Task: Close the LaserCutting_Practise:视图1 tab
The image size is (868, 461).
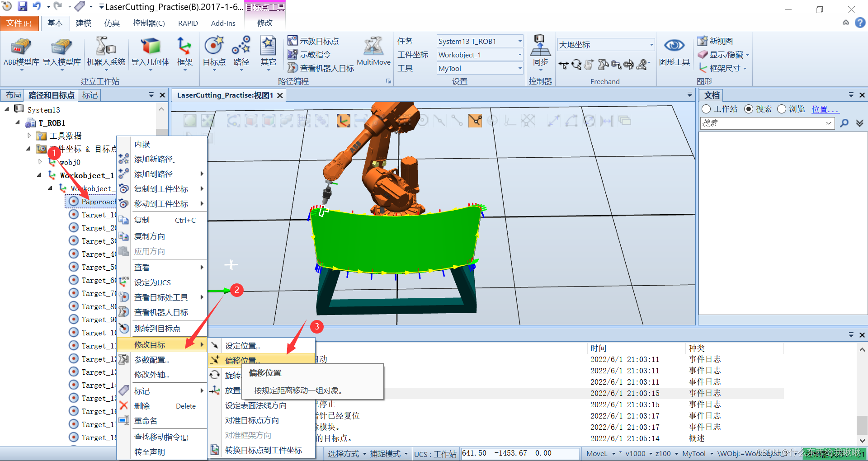Action: coord(280,95)
